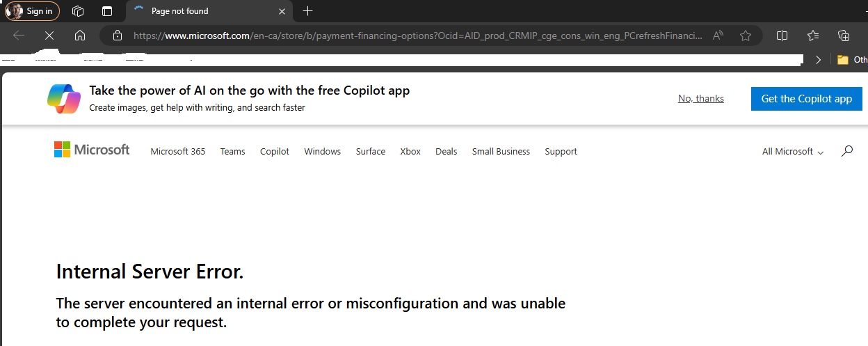
Task: View site information lock icon
Action: [x=118, y=36]
